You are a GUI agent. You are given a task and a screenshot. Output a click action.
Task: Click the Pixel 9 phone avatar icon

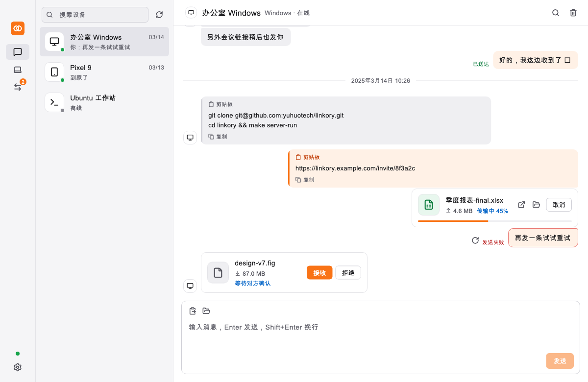[x=54, y=72]
